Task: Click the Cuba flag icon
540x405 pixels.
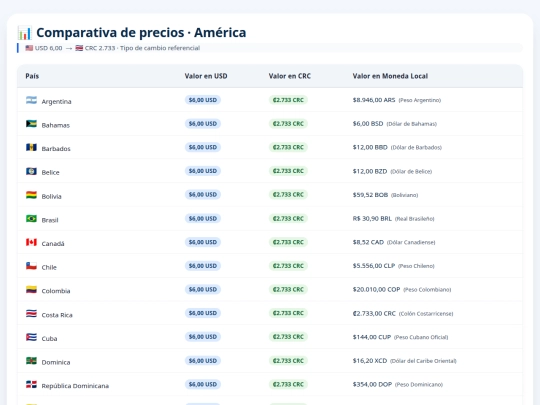Action: [x=31, y=337]
